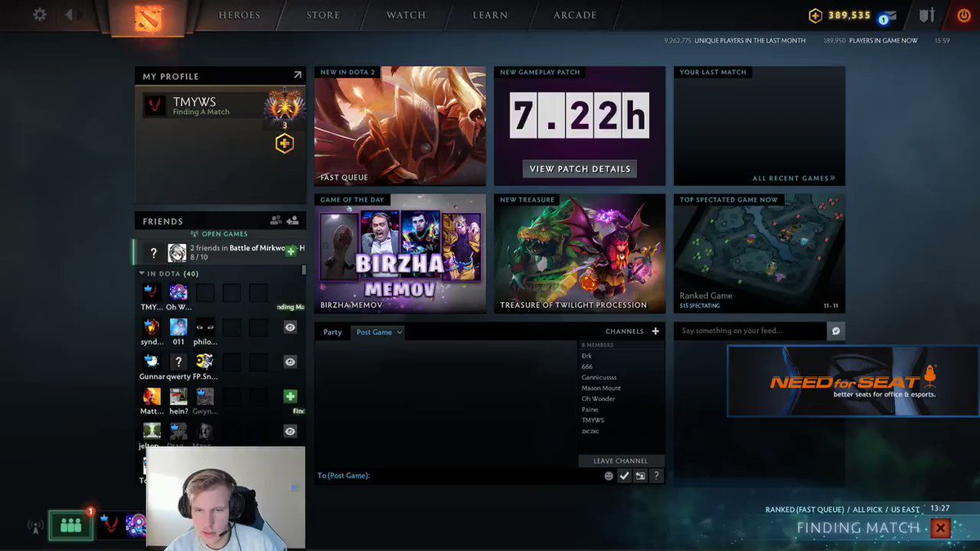Add a channel with plus icon

point(655,331)
